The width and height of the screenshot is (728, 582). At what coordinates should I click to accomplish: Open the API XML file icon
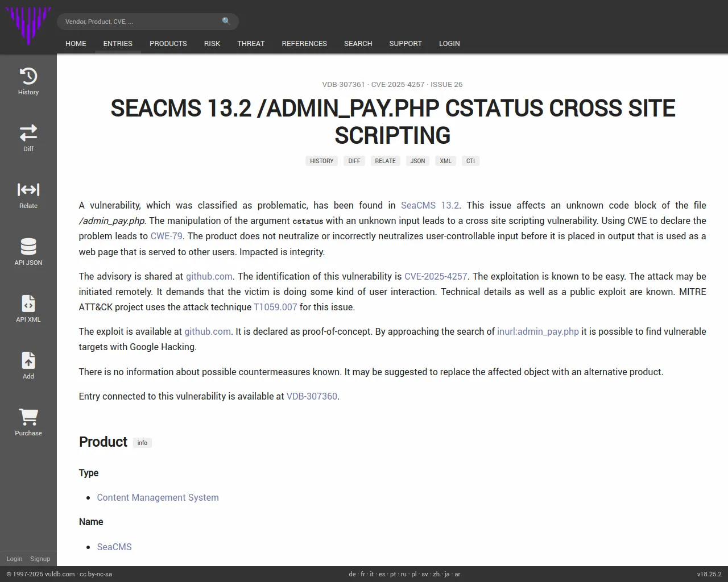28,304
